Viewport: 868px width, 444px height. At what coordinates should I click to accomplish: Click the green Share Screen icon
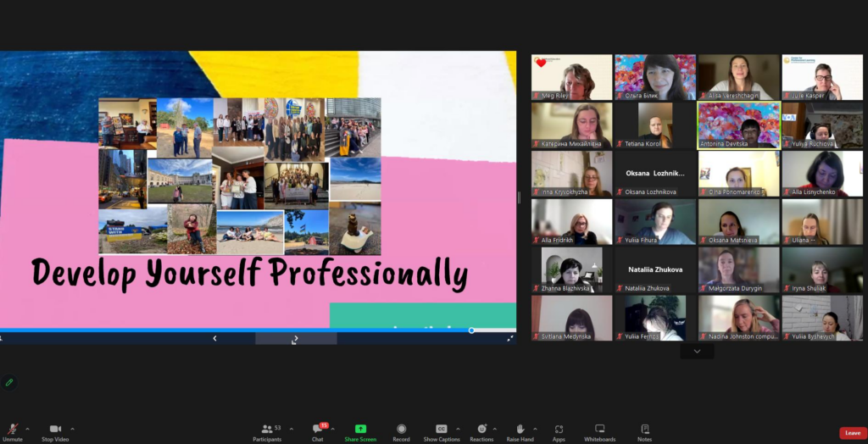[x=360, y=429]
